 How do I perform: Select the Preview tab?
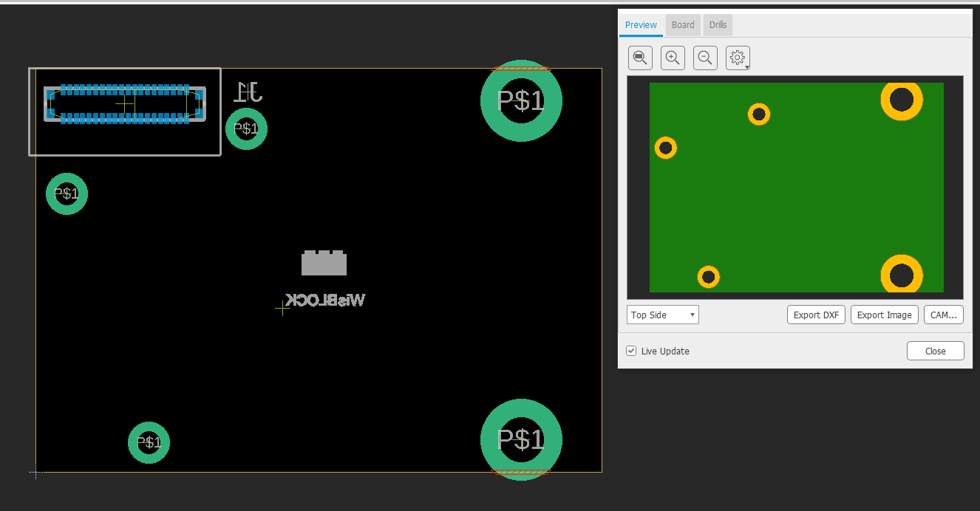pyautogui.click(x=641, y=24)
